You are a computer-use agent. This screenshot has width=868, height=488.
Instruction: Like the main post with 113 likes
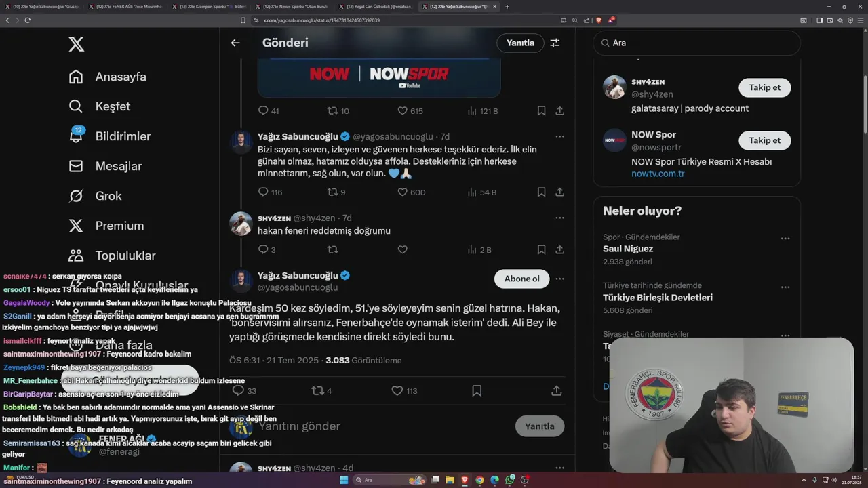397,390
